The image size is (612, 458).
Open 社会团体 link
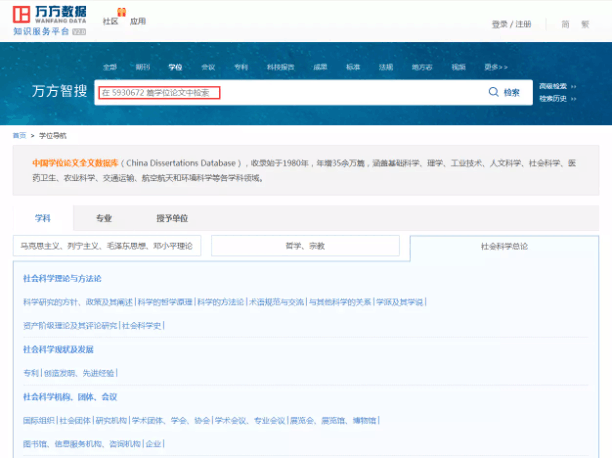tap(75, 421)
